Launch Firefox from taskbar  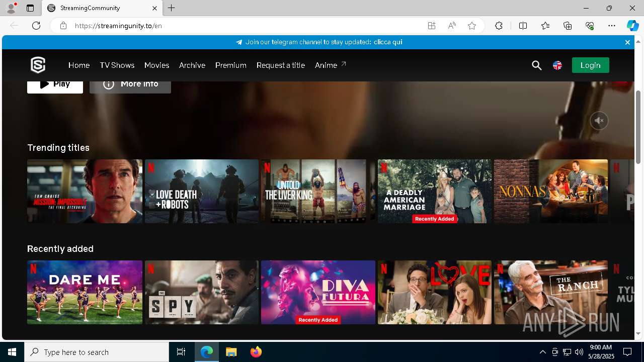pos(256,352)
